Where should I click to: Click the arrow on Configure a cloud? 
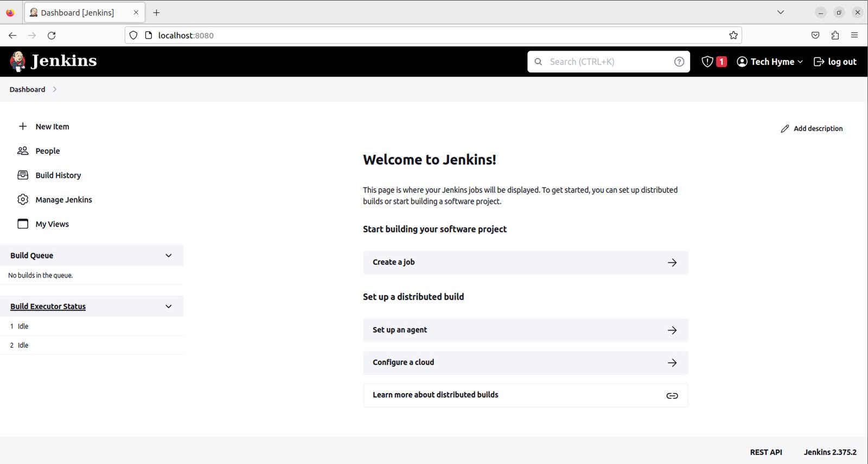tap(672, 363)
